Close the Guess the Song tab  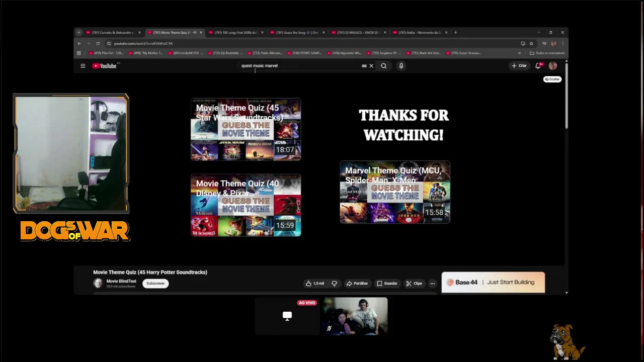pyautogui.click(x=324, y=32)
